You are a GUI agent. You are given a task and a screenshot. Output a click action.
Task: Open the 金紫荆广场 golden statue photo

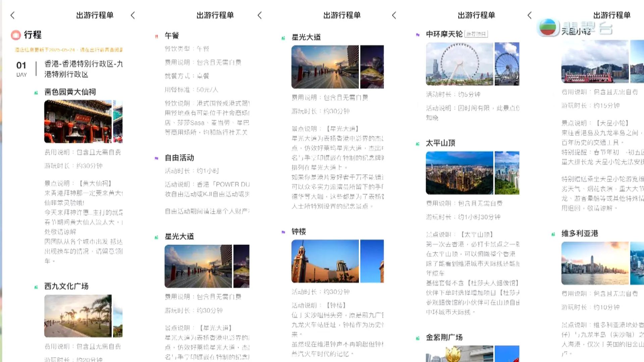coord(460,354)
